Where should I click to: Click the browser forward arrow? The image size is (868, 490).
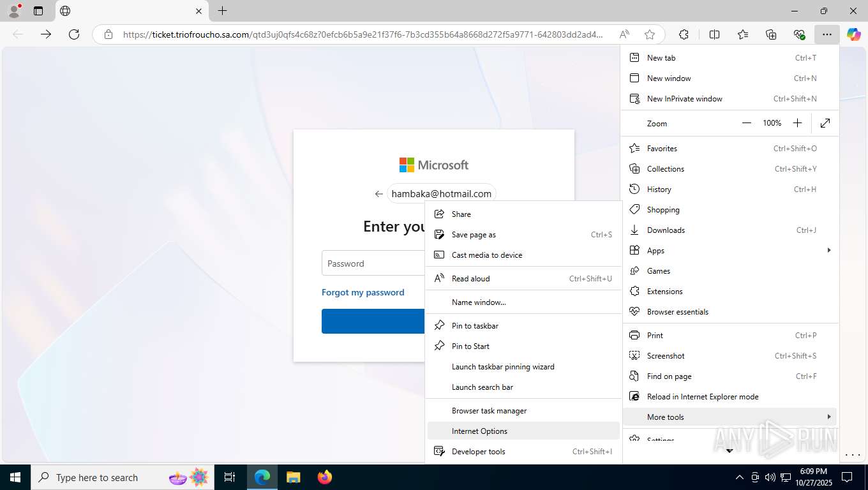[x=46, y=34]
